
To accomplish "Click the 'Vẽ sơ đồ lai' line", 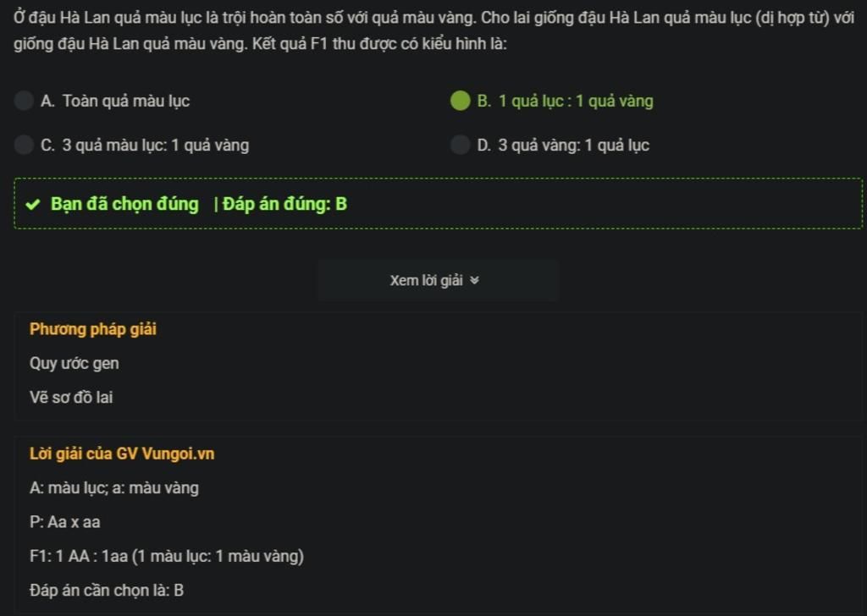I will (x=71, y=397).
